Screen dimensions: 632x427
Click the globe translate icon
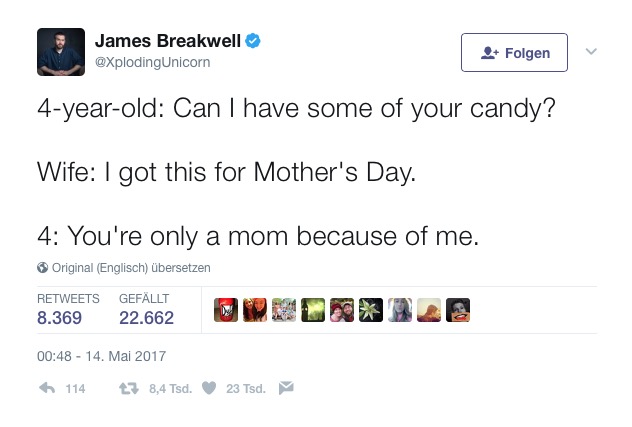(42, 268)
